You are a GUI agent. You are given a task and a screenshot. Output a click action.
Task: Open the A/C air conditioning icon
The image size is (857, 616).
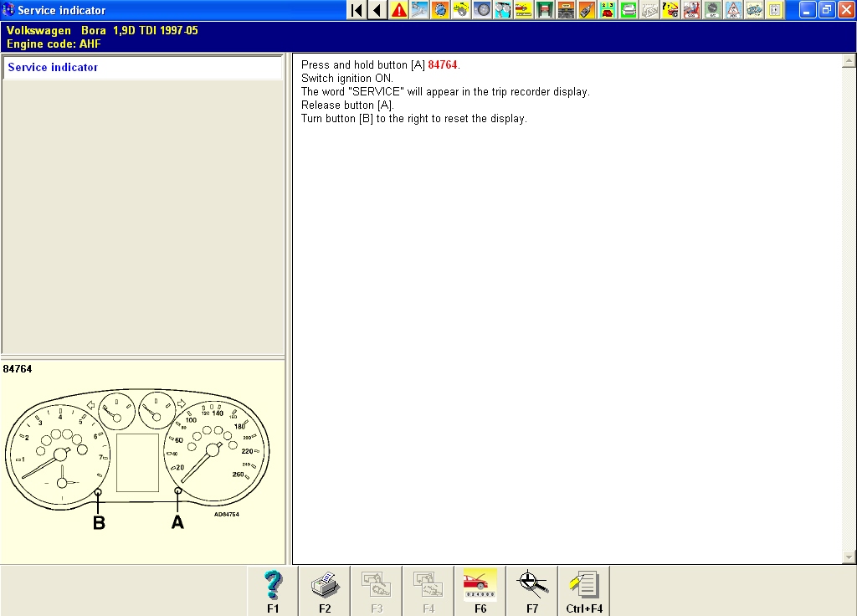pyautogui.click(x=712, y=10)
